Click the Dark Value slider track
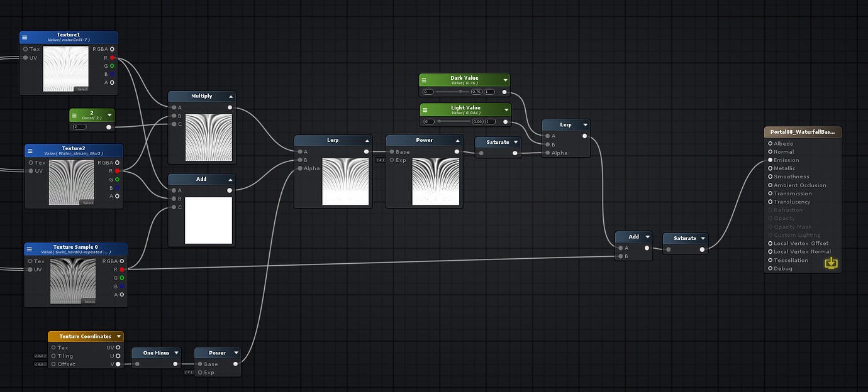The image size is (868, 392). coord(452,92)
